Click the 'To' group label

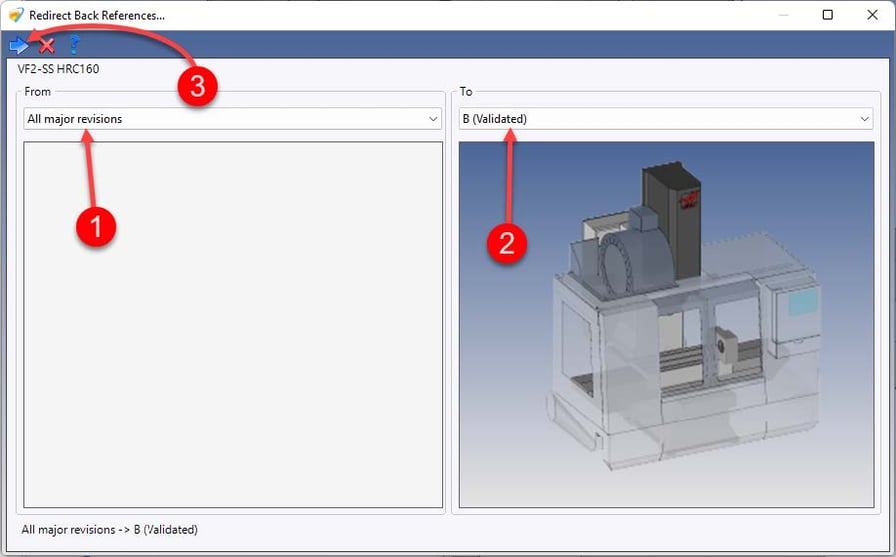(x=466, y=91)
